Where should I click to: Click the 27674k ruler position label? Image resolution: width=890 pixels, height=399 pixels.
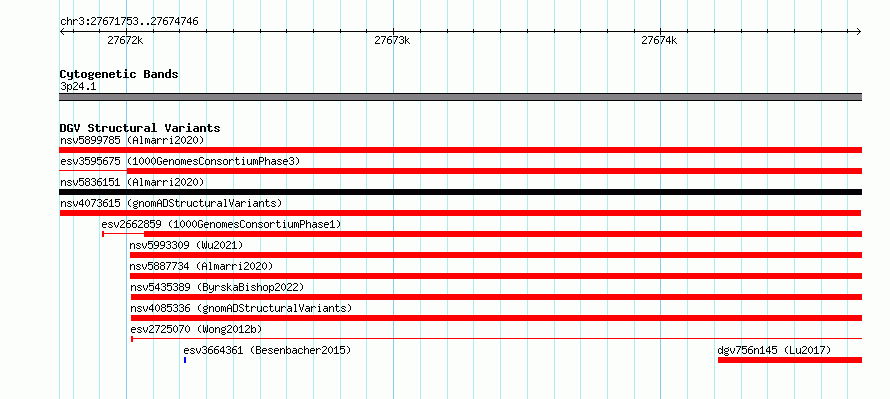click(x=659, y=41)
